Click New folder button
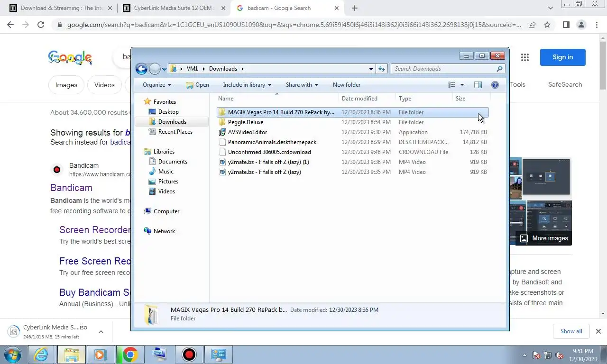Screen dimensions: 607x364 [347, 85]
